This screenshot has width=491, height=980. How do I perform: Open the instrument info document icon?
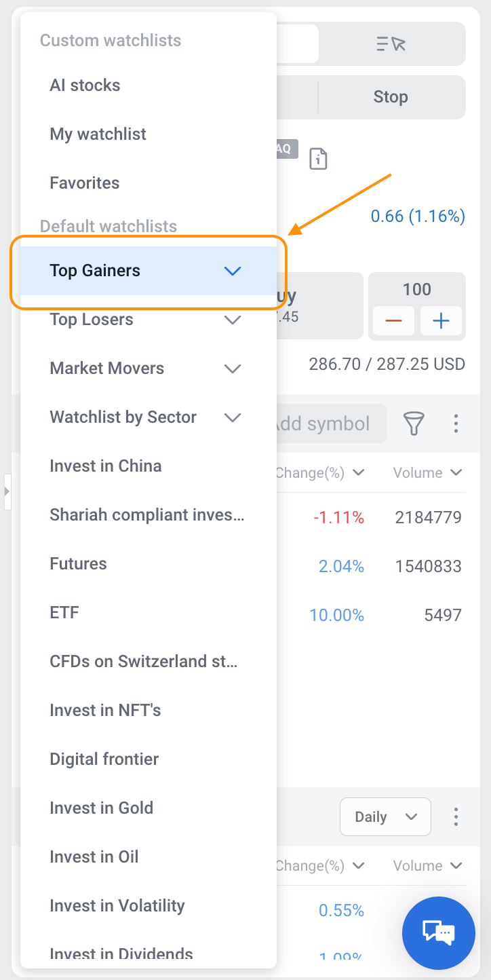tap(318, 159)
